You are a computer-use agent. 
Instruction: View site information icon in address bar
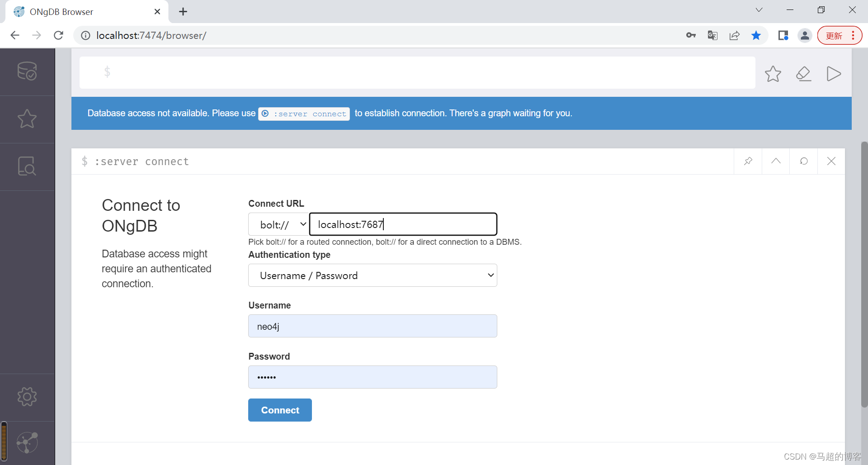click(x=85, y=35)
